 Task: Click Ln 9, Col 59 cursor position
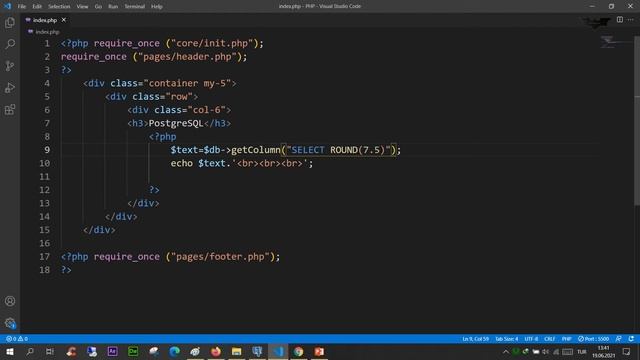coord(476,339)
